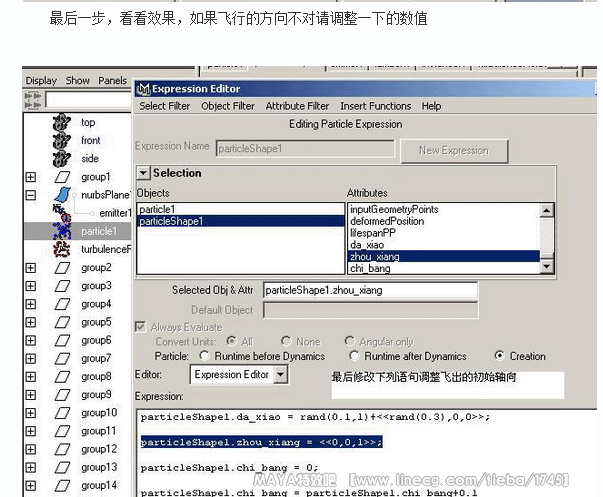Screen dimensions: 603x497
Task: Click the Expression Editor title bar icon
Action: click(x=143, y=89)
